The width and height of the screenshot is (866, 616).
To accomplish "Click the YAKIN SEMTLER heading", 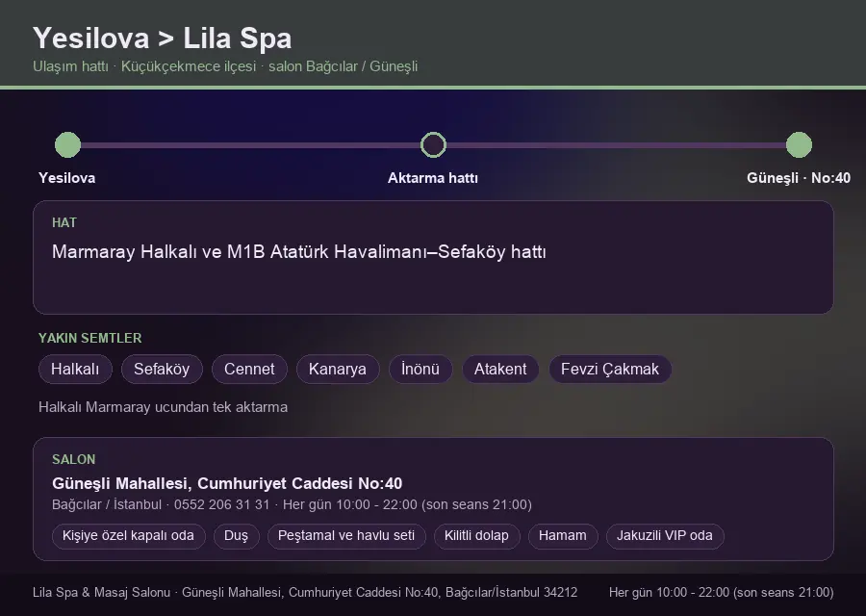I will pyautogui.click(x=90, y=338).
